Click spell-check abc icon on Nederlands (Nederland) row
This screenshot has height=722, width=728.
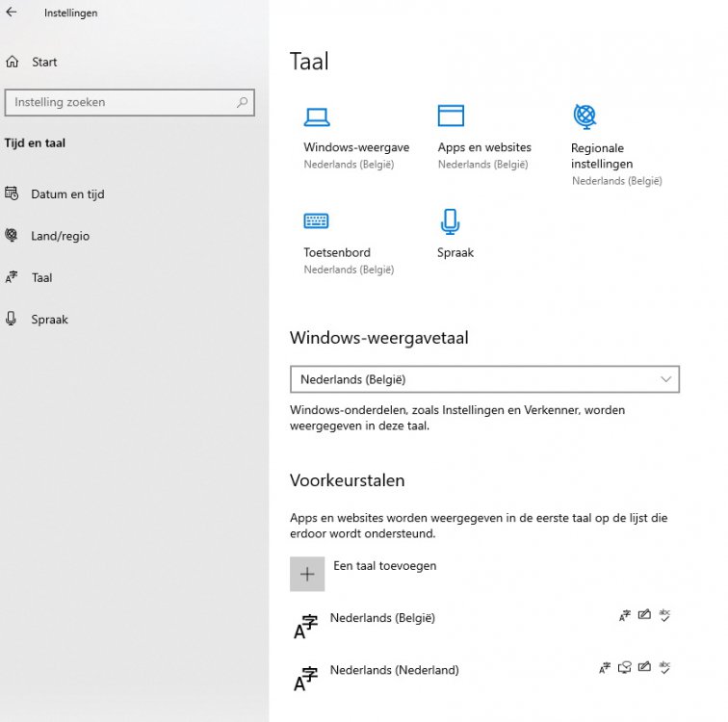(x=664, y=668)
